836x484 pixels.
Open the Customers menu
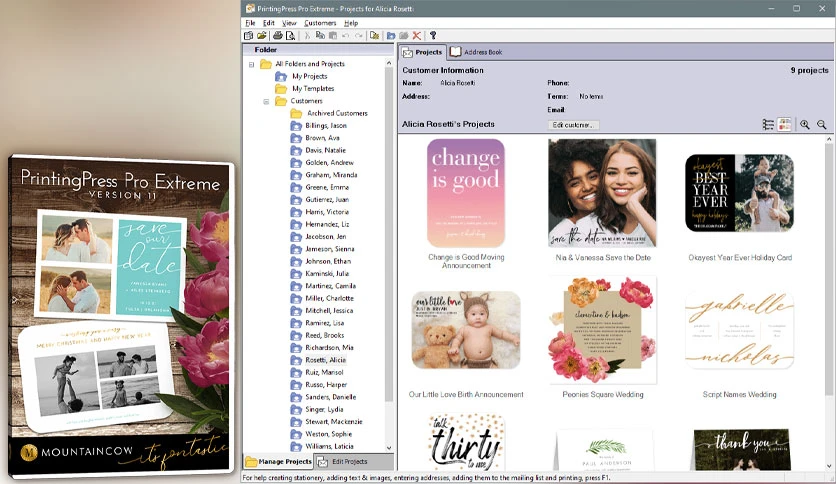pos(320,23)
